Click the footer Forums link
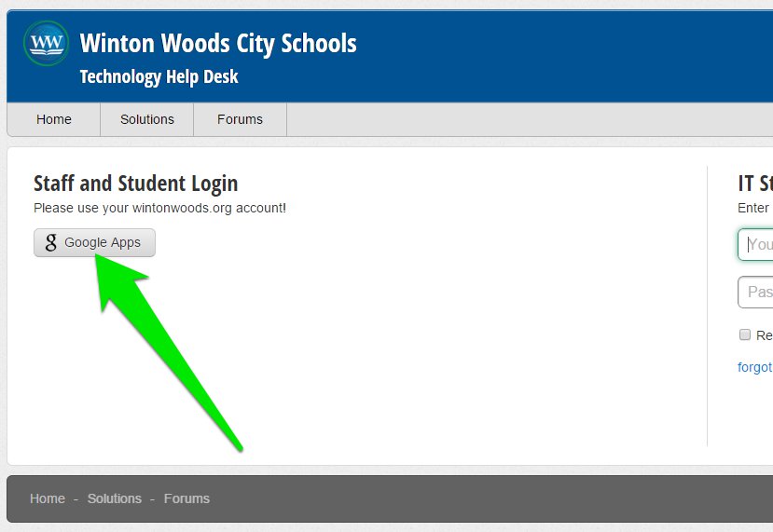This screenshot has height=532, width=773. pyautogui.click(x=186, y=498)
